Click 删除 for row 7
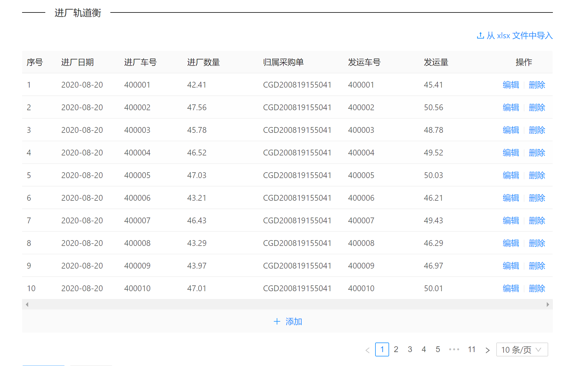The width and height of the screenshot is (588, 366). tap(537, 220)
